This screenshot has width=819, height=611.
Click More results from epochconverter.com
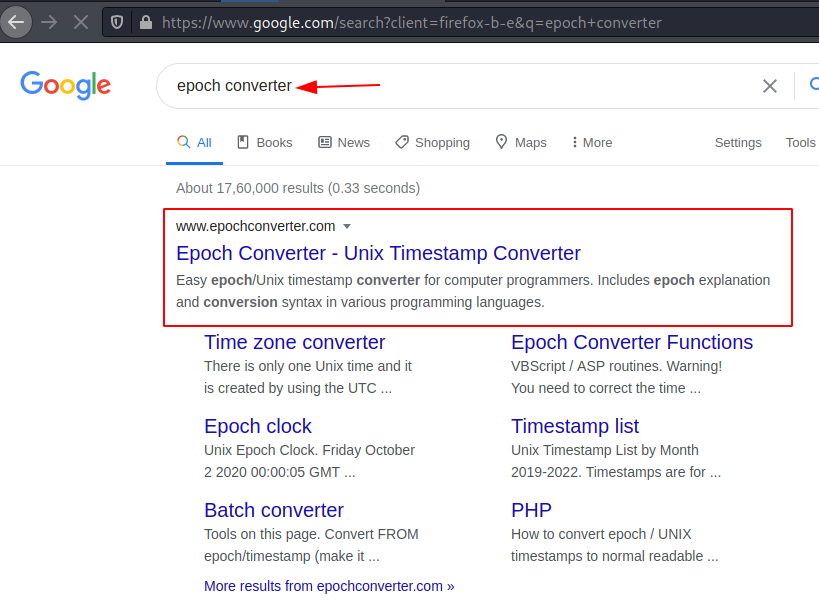329,586
